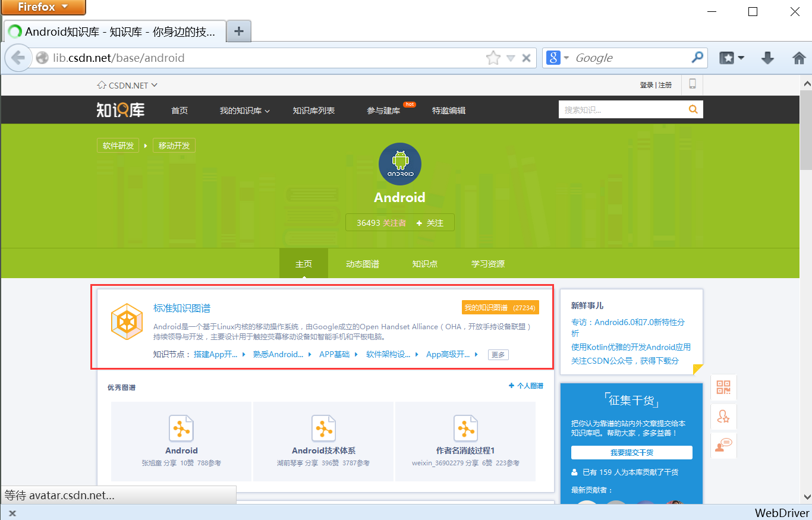Open the Google search engine selector
Screen dimensions: 812x520
click(558, 58)
